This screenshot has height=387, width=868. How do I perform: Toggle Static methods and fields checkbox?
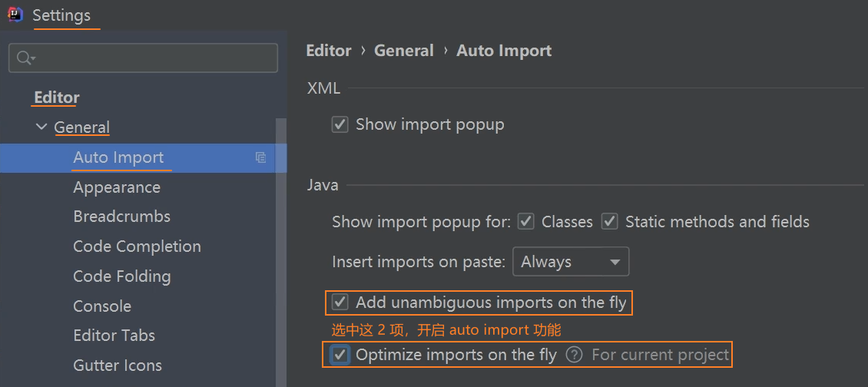(x=610, y=222)
